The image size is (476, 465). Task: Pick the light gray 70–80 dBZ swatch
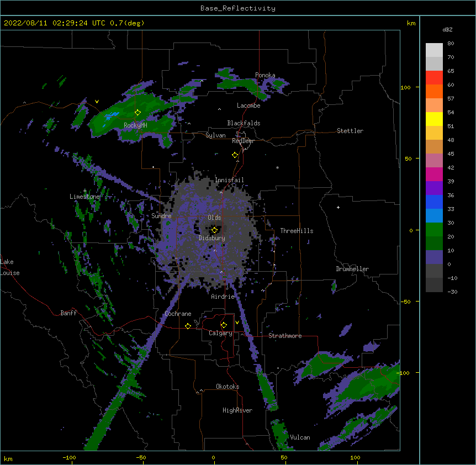pos(434,50)
